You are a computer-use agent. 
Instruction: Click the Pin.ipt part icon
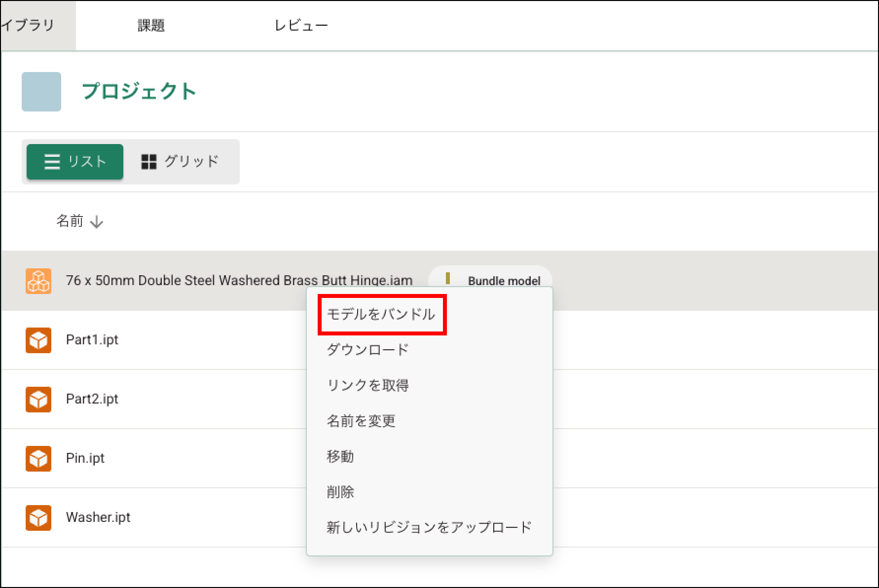[x=38, y=458]
